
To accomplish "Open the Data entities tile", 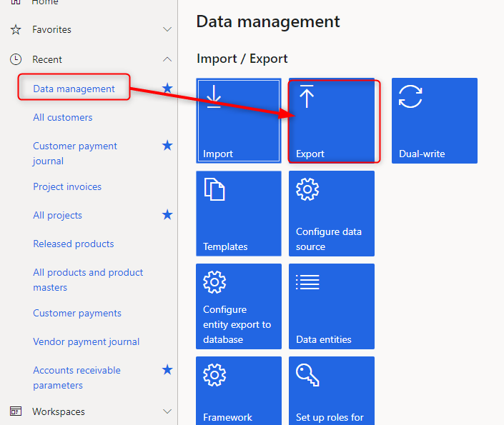I will tap(332, 306).
